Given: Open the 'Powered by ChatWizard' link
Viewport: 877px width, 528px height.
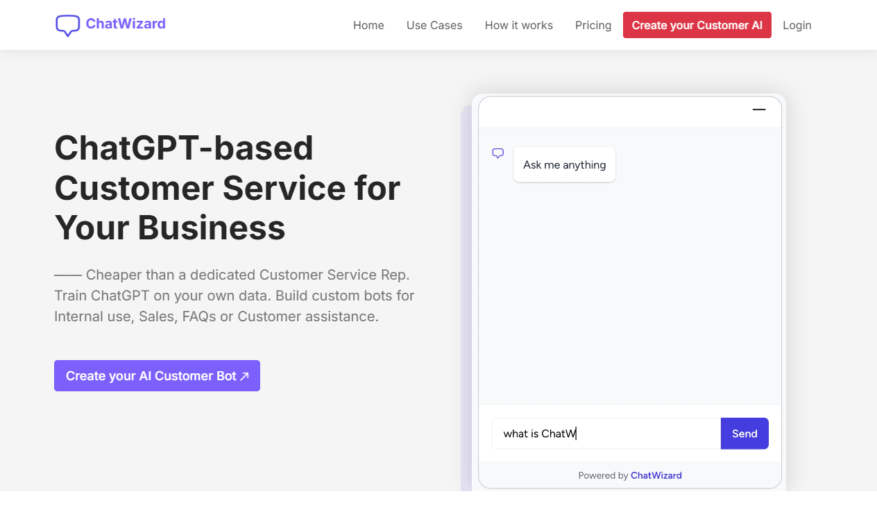Looking at the screenshot, I should tap(656, 475).
